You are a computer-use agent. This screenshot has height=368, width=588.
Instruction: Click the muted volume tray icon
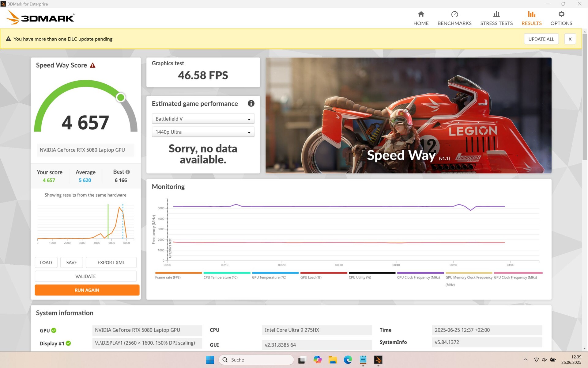click(545, 360)
